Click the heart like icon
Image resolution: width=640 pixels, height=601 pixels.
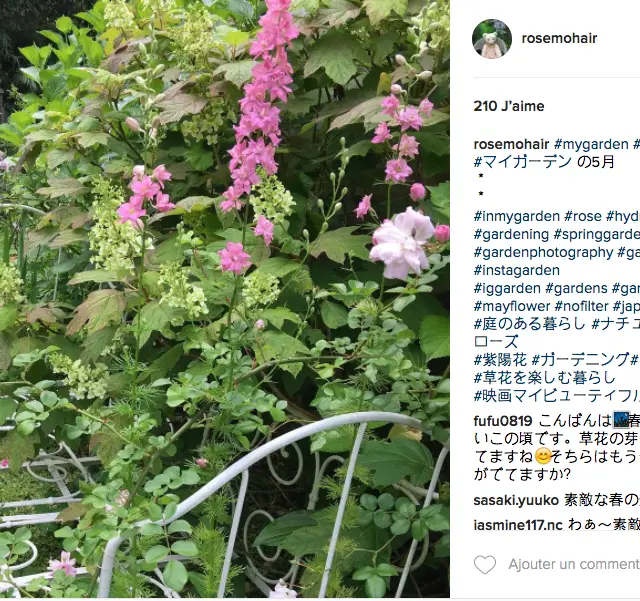coord(485,565)
